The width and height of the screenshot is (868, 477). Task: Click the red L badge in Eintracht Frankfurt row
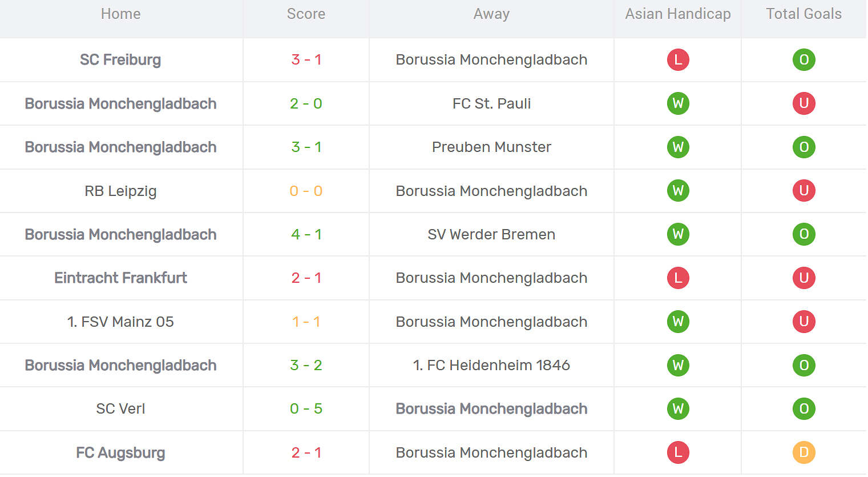coord(678,278)
